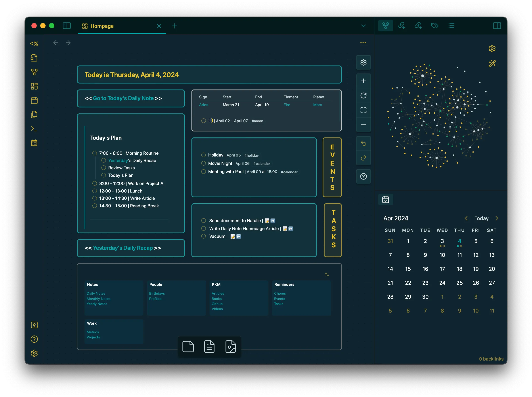This screenshot has width=532, height=397.
Task: Open graph animation magic wand icon
Action: click(x=492, y=63)
